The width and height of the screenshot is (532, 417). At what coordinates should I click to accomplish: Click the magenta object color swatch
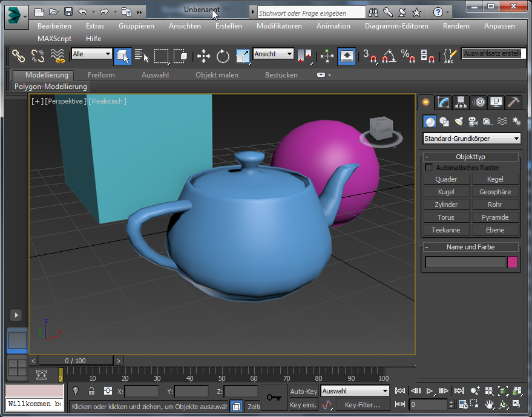[x=512, y=262]
